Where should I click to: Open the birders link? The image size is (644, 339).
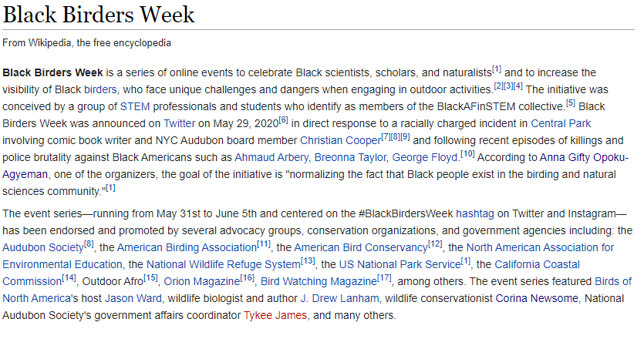pos(100,89)
